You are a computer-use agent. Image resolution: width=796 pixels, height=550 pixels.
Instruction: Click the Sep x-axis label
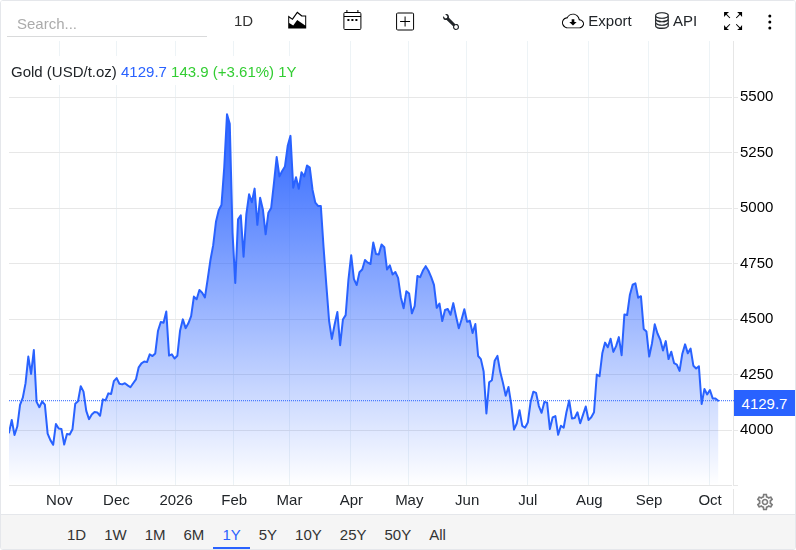649,500
